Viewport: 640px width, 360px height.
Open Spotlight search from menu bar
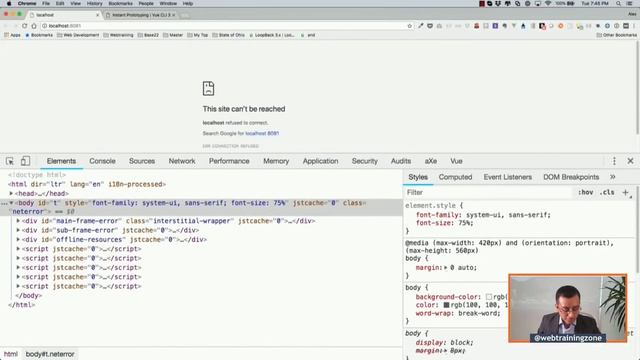click(x=618, y=3)
